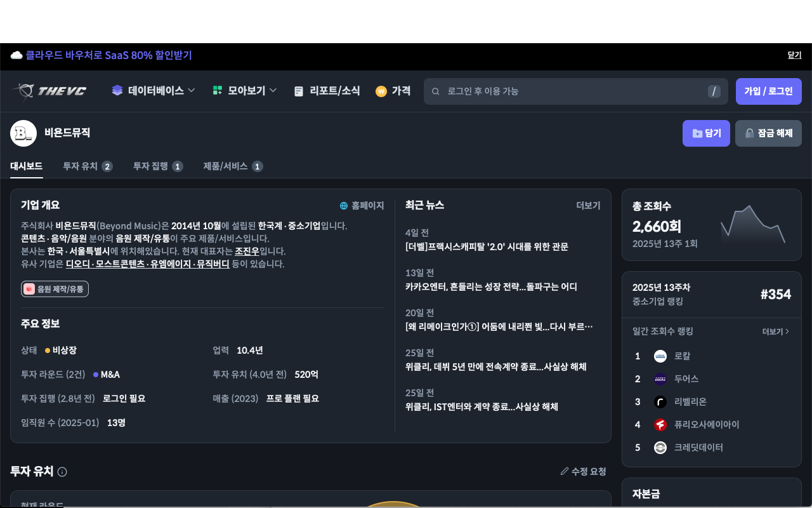Open the 유엠에이지 similar company link
Image resolution: width=812 pixels, height=508 pixels.
pos(171,264)
